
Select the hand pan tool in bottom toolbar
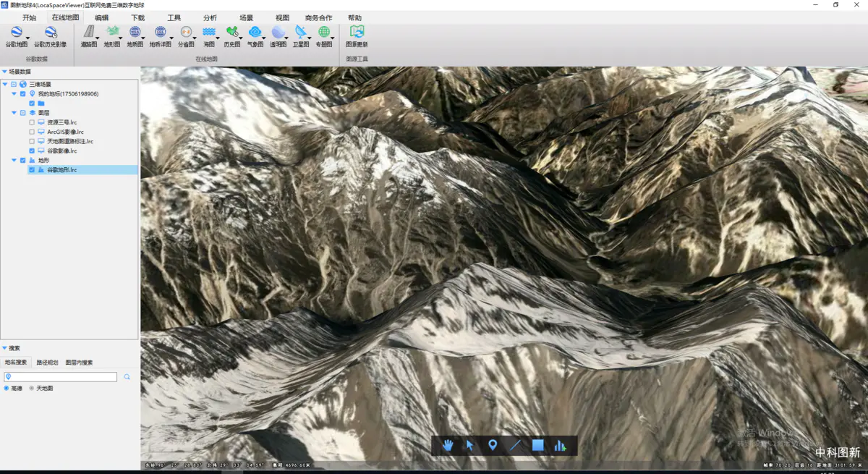(x=448, y=445)
